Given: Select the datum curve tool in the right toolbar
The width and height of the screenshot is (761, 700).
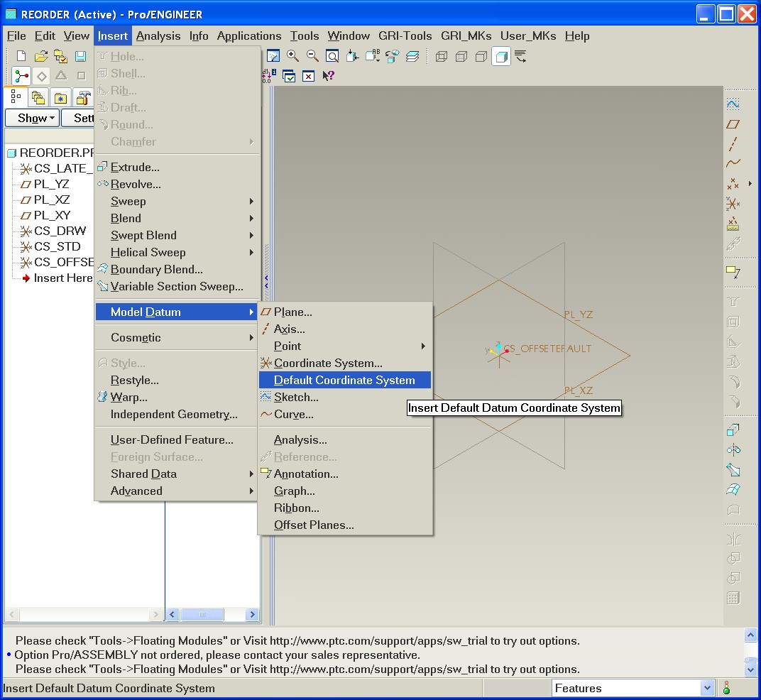Looking at the screenshot, I should 733,163.
